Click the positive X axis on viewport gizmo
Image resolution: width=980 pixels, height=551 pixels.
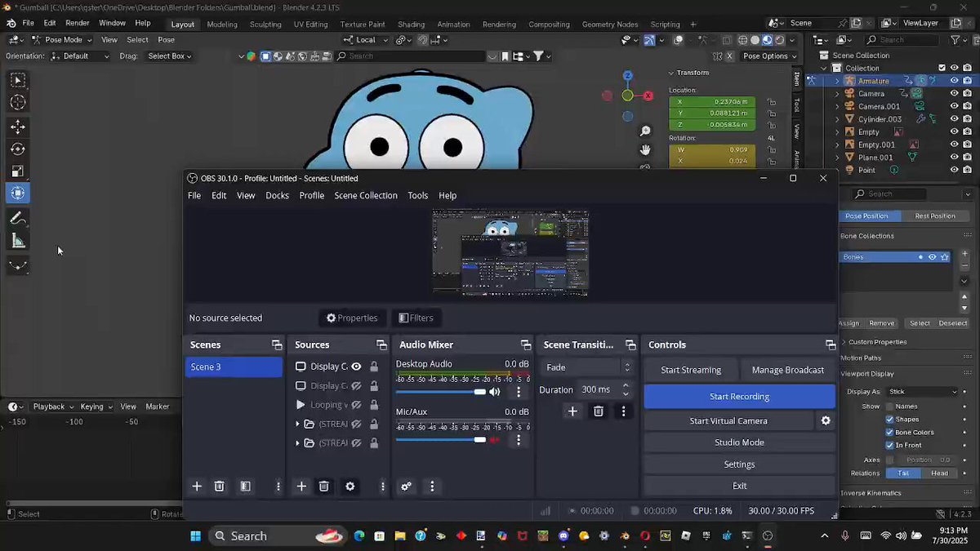click(648, 96)
